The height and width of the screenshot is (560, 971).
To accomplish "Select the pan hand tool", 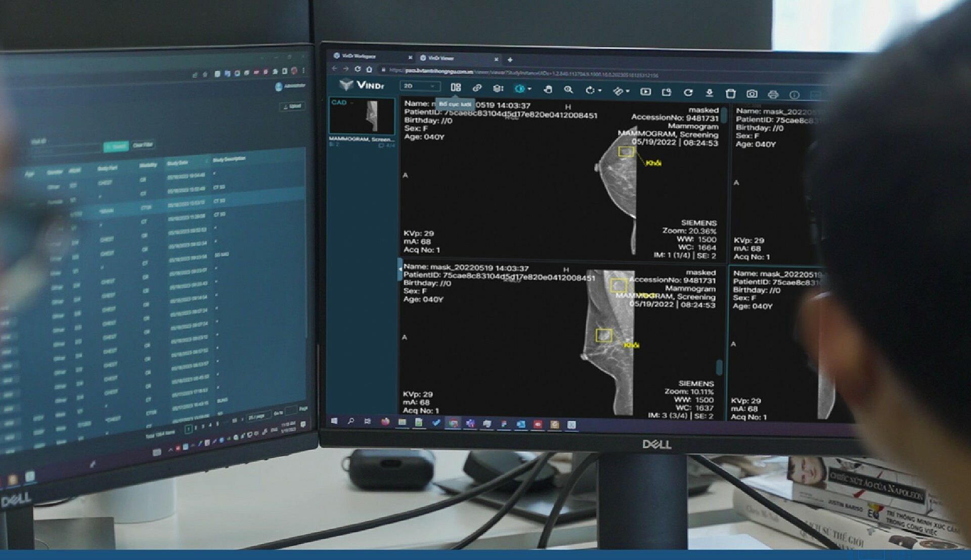I will pyautogui.click(x=548, y=89).
